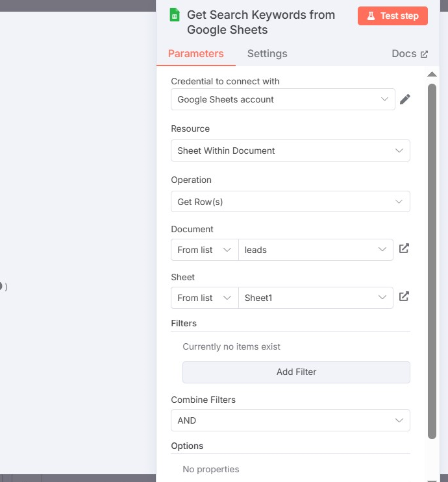Change Sheet mode From list selector

[x=205, y=298]
